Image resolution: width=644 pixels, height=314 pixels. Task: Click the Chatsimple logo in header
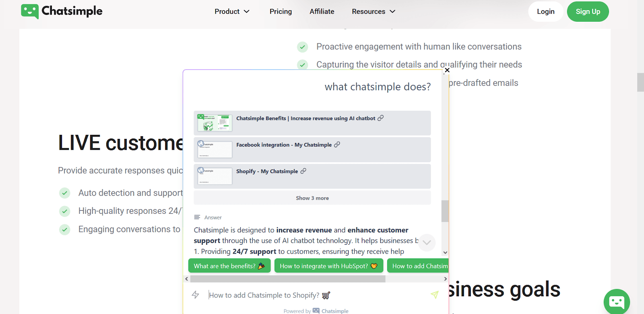(62, 11)
